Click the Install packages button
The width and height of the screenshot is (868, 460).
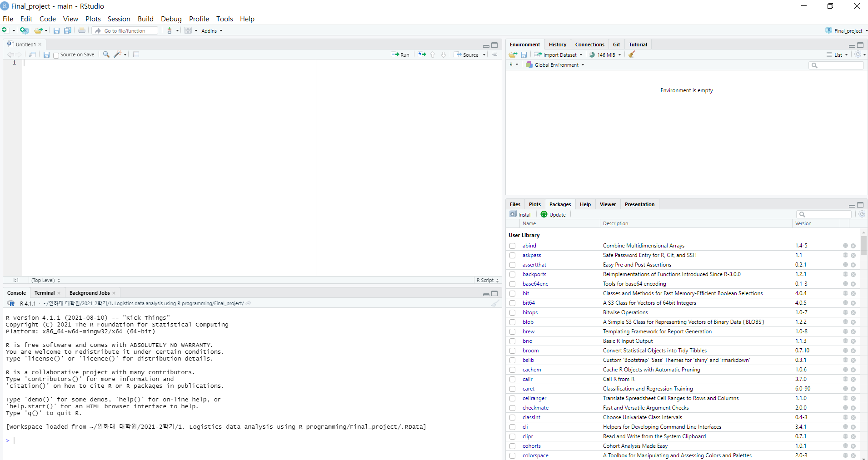521,214
